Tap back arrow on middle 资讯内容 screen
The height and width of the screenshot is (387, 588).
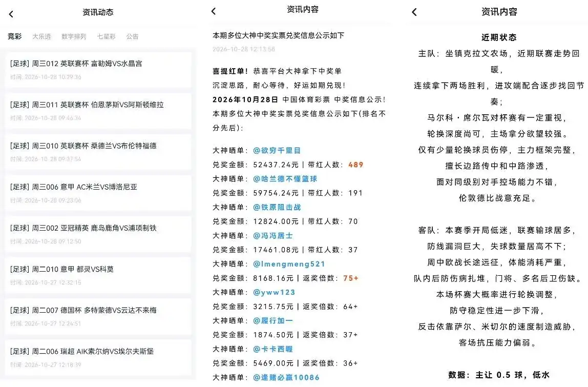pos(214,11)
